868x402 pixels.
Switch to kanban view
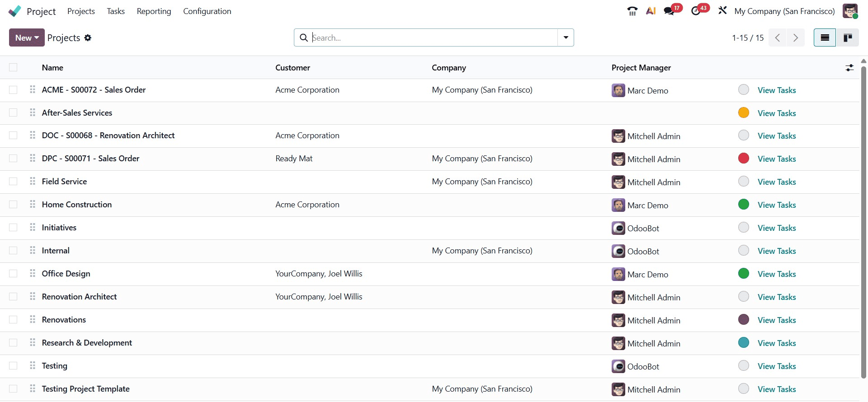pyautogui.click(x=848, y=37)
